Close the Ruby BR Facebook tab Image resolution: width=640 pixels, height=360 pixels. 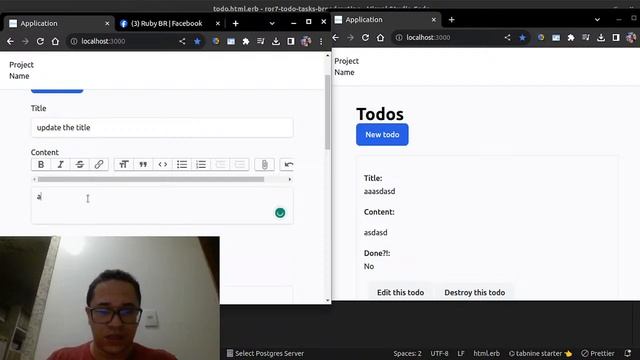pyautogui.click(x=218, y=23)
